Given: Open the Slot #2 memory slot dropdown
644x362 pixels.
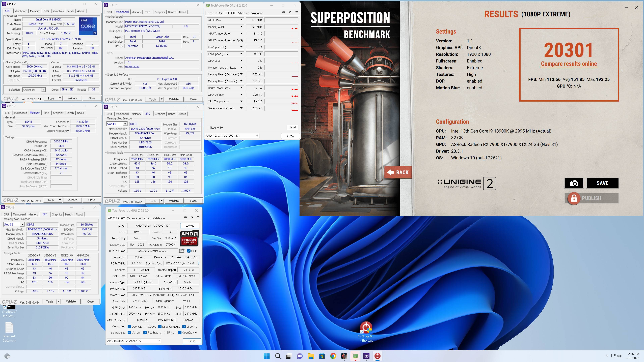Looking at the screenshot, I should click(22, 225).
